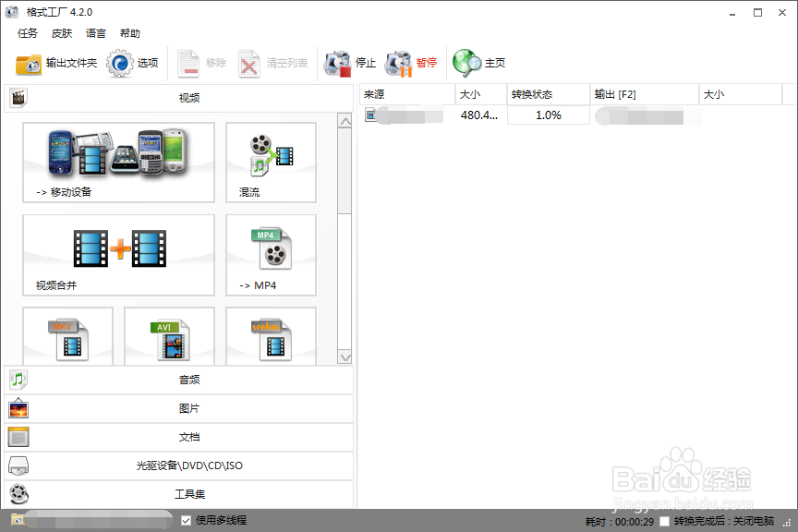Screen dimensions: 798x532
Task: Expand the 文档 document section
Action: (x=178, y=437)
